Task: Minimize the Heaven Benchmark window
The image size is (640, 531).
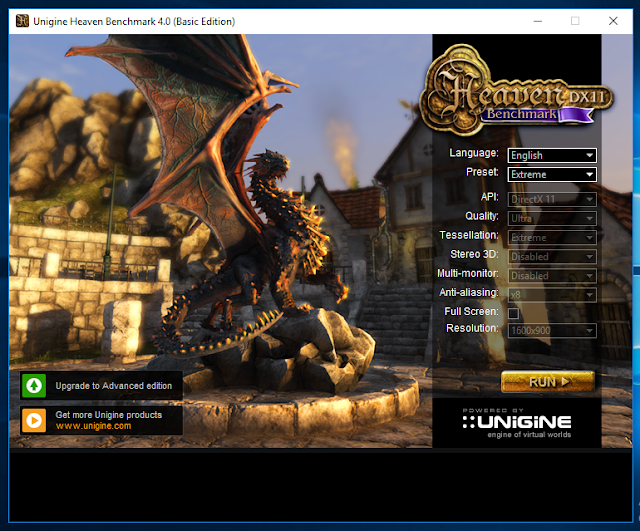Action: click(538, 21)
